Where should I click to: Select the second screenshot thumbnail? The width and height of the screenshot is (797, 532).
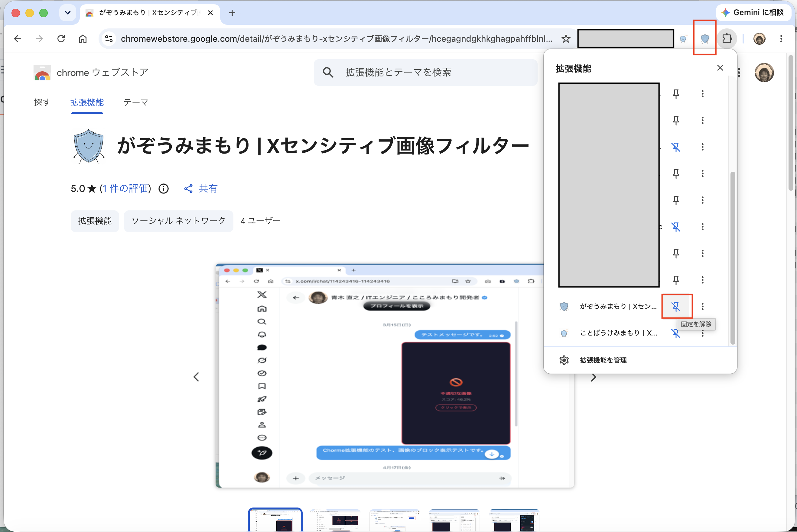(335, 520)
